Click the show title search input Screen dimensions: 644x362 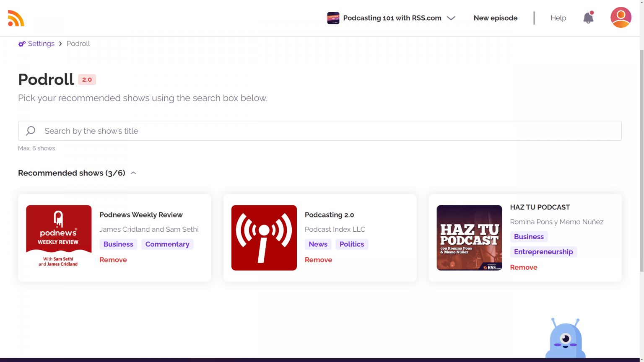coord(168,131)
